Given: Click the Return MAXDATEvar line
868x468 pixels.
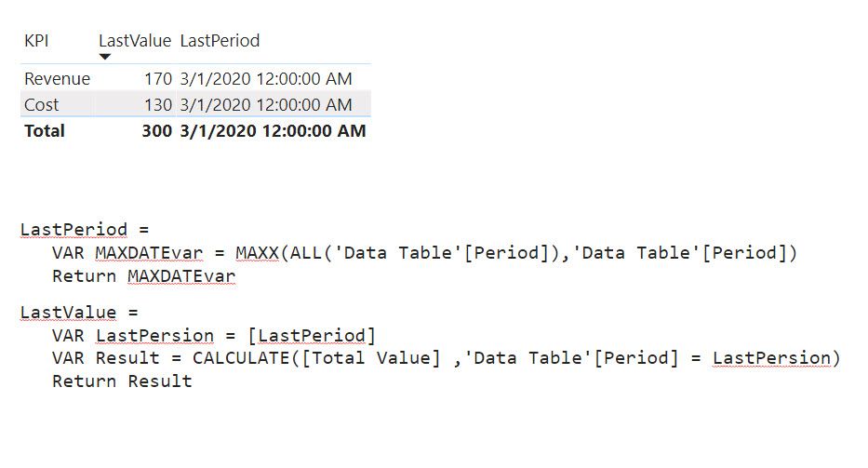Looking at the screenshot, I should (x=144, y=275).
